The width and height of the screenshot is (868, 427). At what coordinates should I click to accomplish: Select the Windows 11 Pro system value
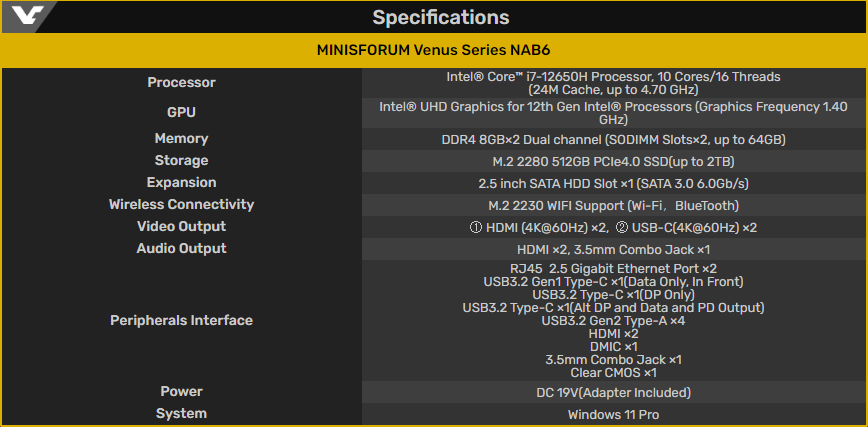point(613,414)
